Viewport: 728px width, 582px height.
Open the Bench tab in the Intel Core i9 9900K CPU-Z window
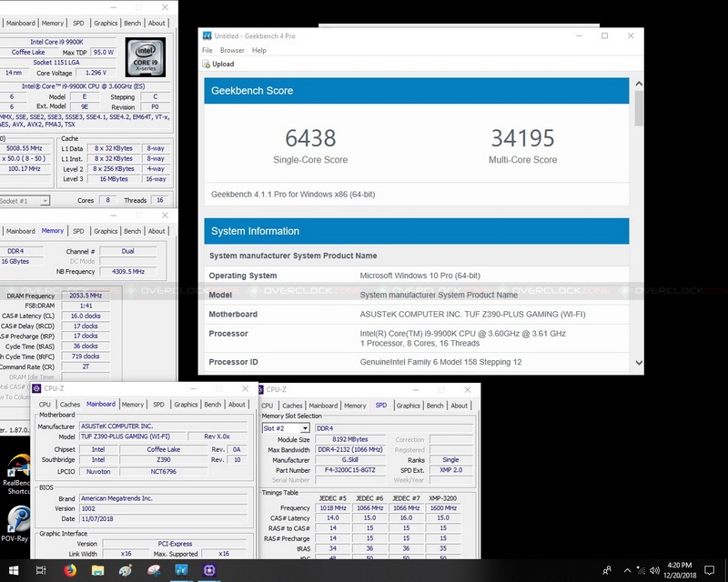coord(132,23)
